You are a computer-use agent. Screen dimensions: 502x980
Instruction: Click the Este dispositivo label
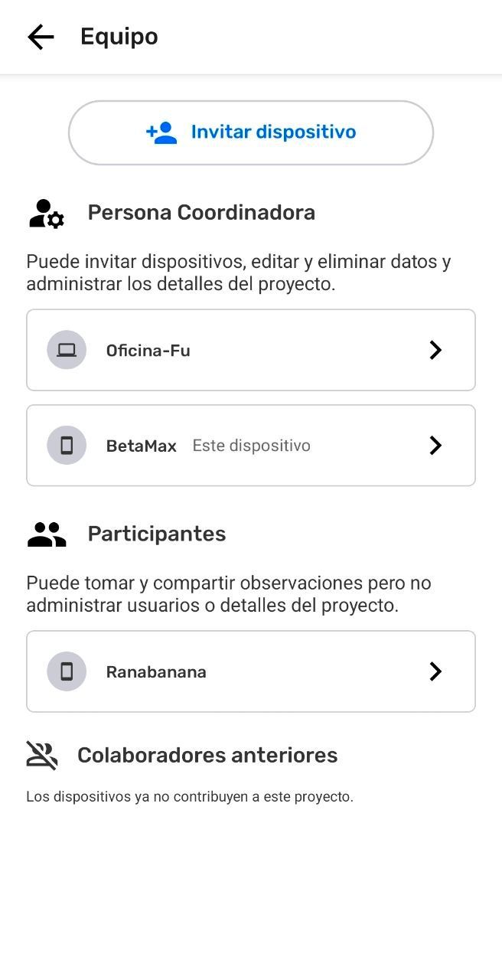tap(252, 446)
